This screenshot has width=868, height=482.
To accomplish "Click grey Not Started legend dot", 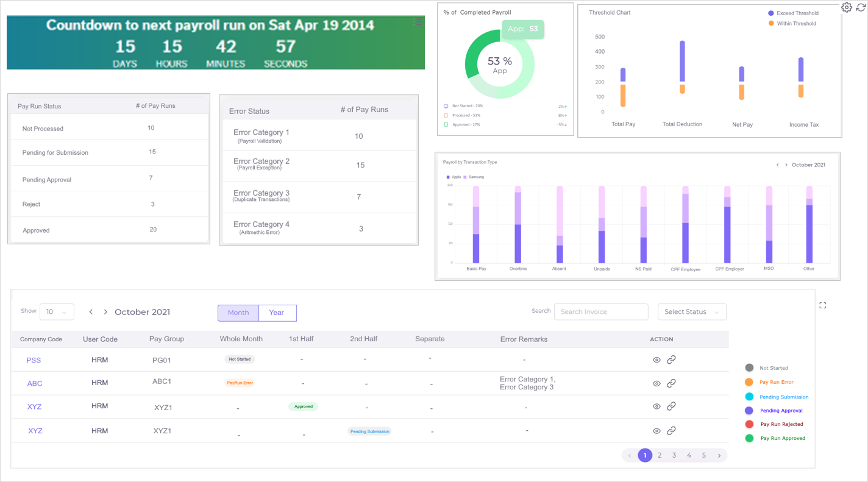I will coord(749,368).
